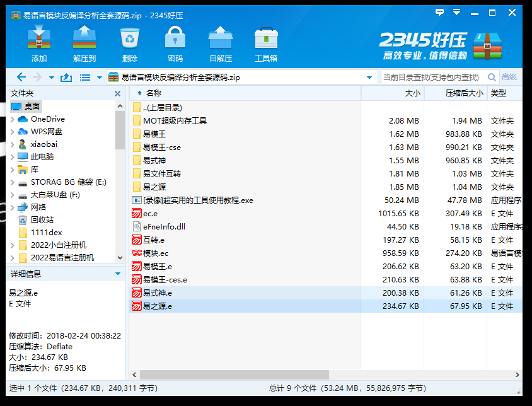Click 高级 advanced search link
Viewport: 532px width, 406px height.
(x=509, y=77)
